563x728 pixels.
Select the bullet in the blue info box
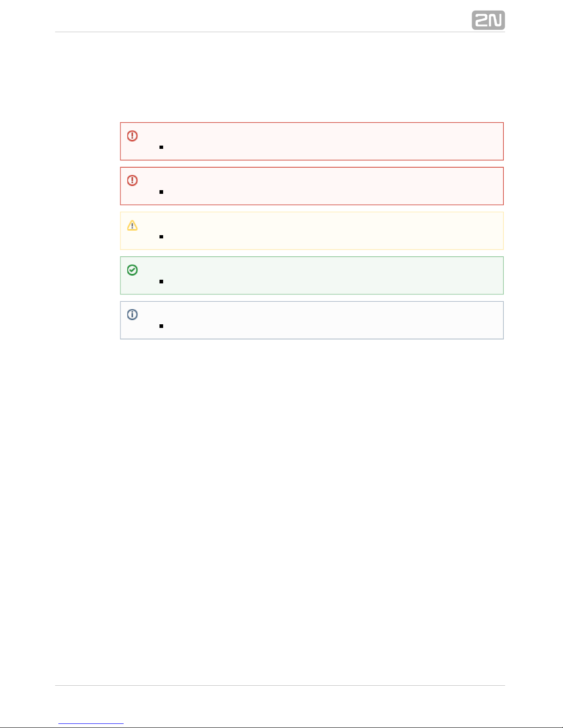point(161,326)
